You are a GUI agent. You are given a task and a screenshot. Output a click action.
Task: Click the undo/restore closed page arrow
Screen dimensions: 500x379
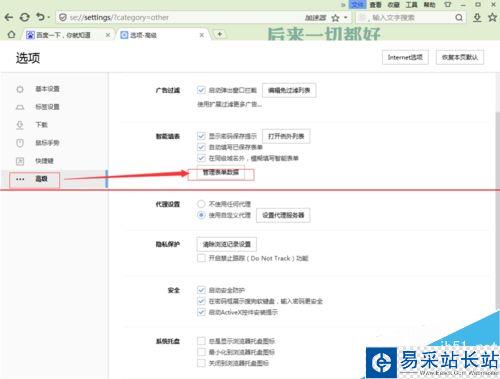coord(40,17)
